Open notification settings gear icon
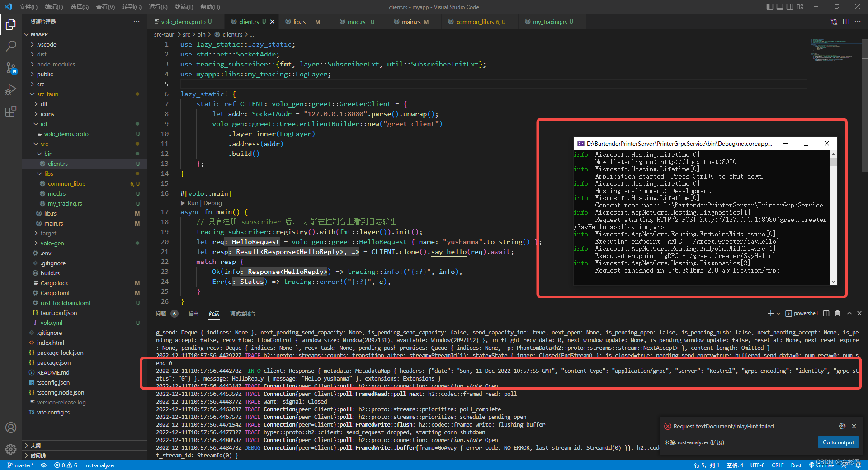Image resolution: width=868 pixels, height=470 pixels. (842, 426)
